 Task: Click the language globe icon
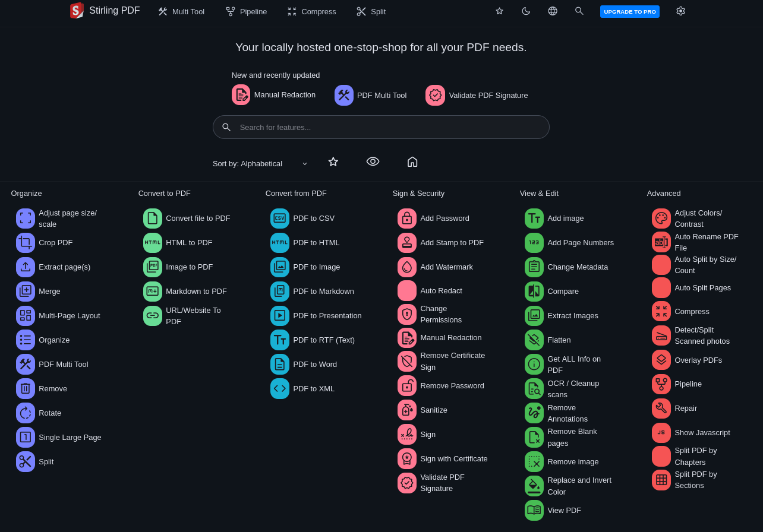553,11
